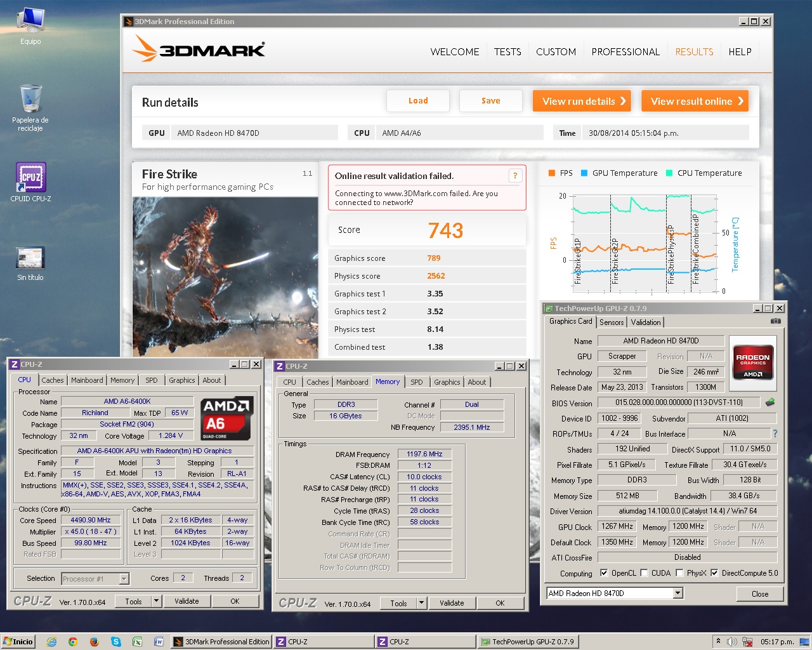Click the Inicio start button
This screenshot has height=650, width=812.
18,642
